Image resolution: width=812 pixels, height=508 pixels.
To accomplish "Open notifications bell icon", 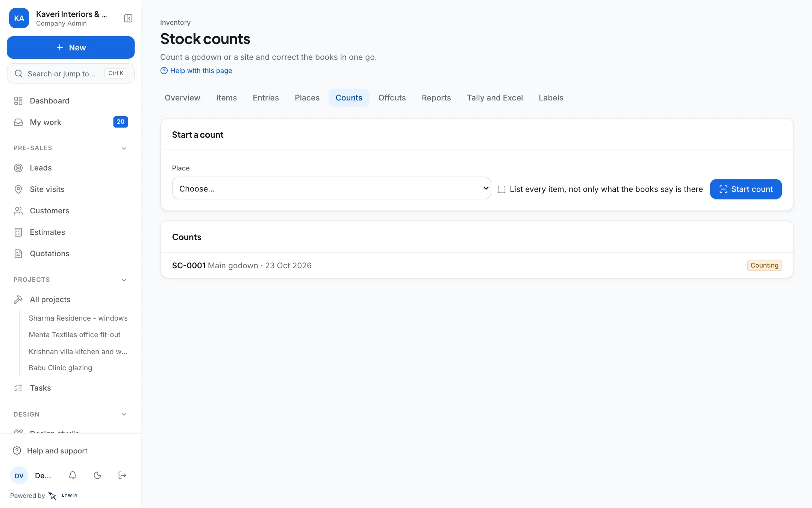I will pyautogui.click(x=73, y=475).
